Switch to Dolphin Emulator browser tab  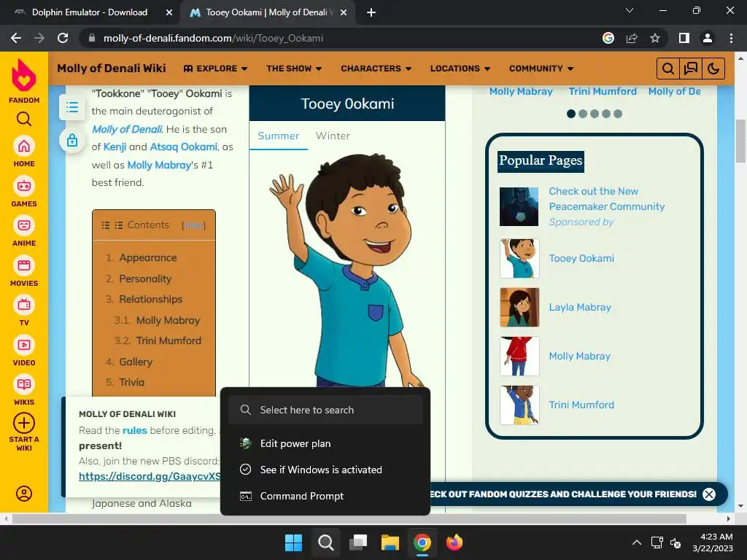tap(90, 12)
